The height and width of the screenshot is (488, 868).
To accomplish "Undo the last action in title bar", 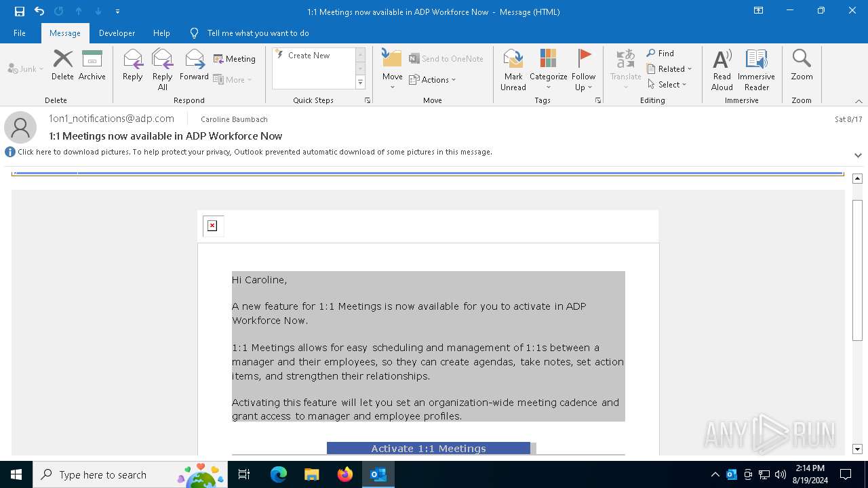I will point(39,12).
